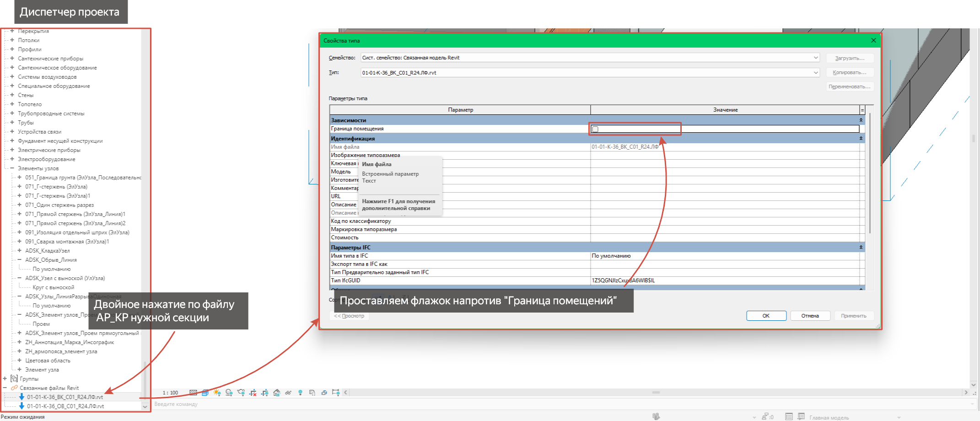Click the Visual Style cube icon

tap(205, 393)
